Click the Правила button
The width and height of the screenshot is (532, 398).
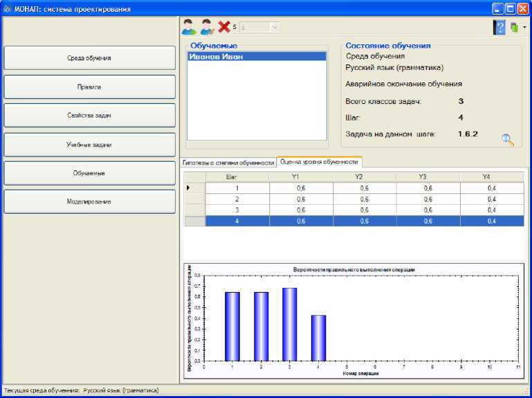(89, 87)
